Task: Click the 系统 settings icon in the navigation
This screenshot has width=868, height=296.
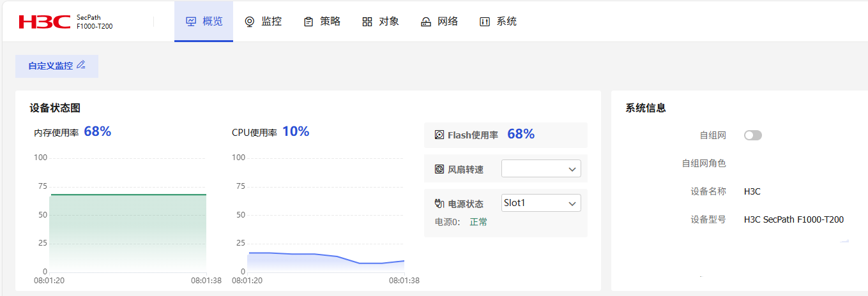Action: click(x=485, y=22)
